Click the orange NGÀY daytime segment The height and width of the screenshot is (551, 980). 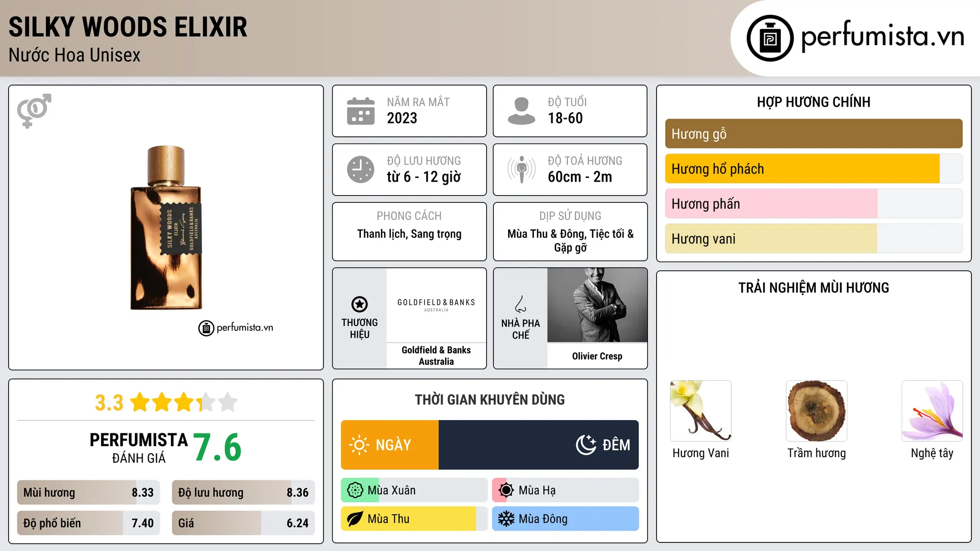click(x=390, y=445)
